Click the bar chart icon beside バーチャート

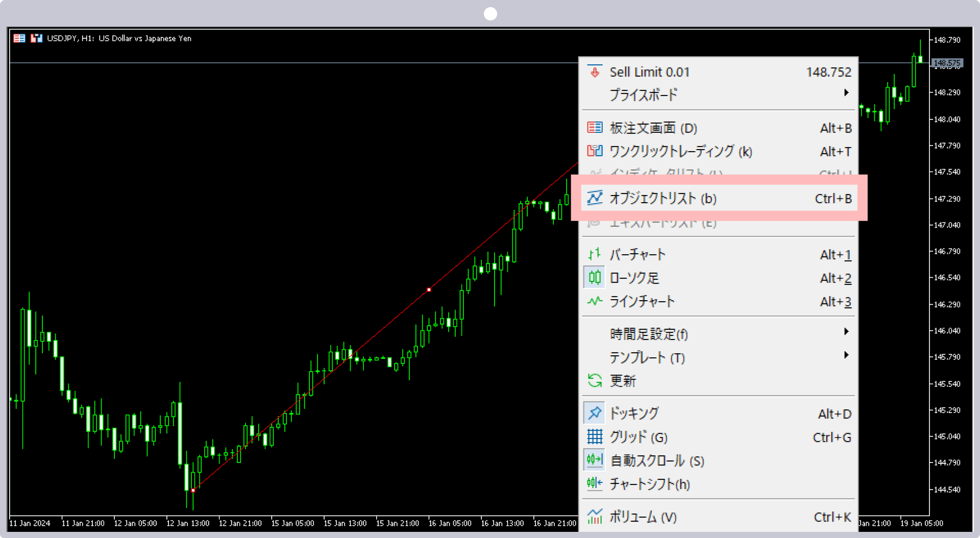coord(595,254)
